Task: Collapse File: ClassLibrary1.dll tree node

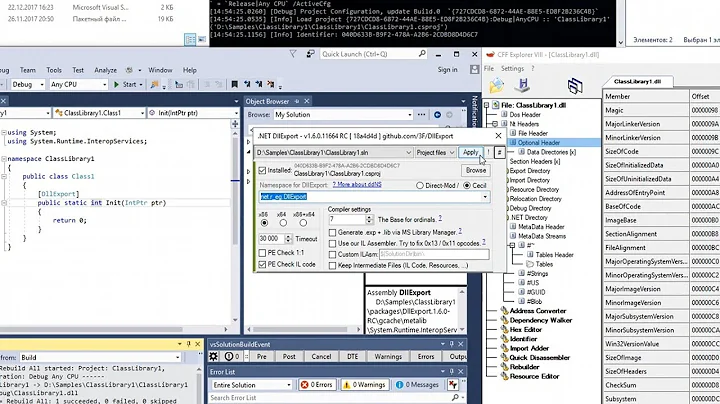Action: coord(486,105)
